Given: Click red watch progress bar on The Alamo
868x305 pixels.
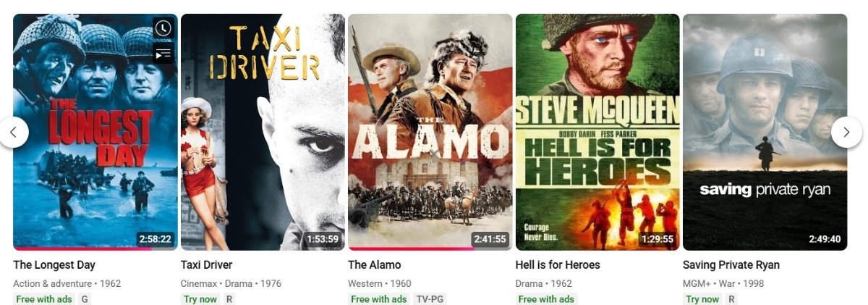Looking at the screenshot, I should [411, 248].
